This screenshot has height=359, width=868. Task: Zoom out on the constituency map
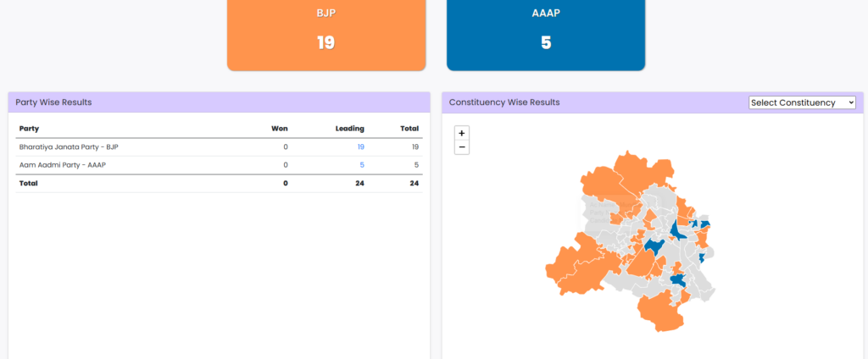[x=462, y=147]
